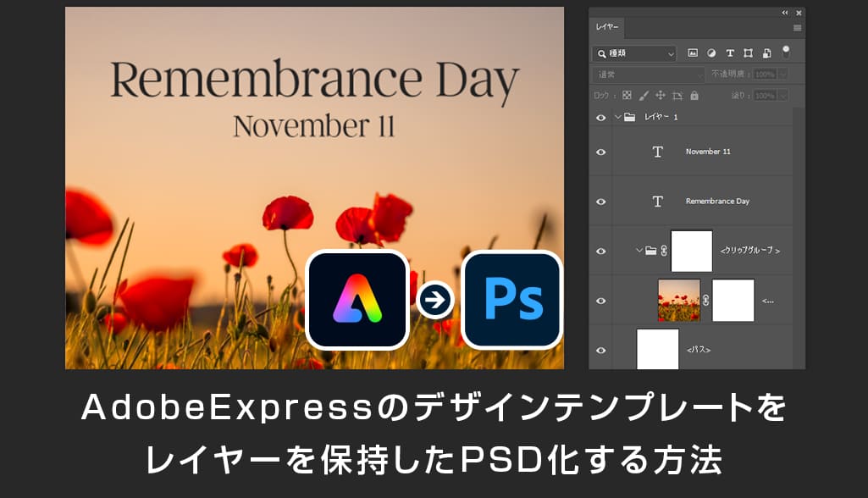This screenshot has width=868, height=498.
Task: Lock layer position using the move icon
Action: coord(661,96)
